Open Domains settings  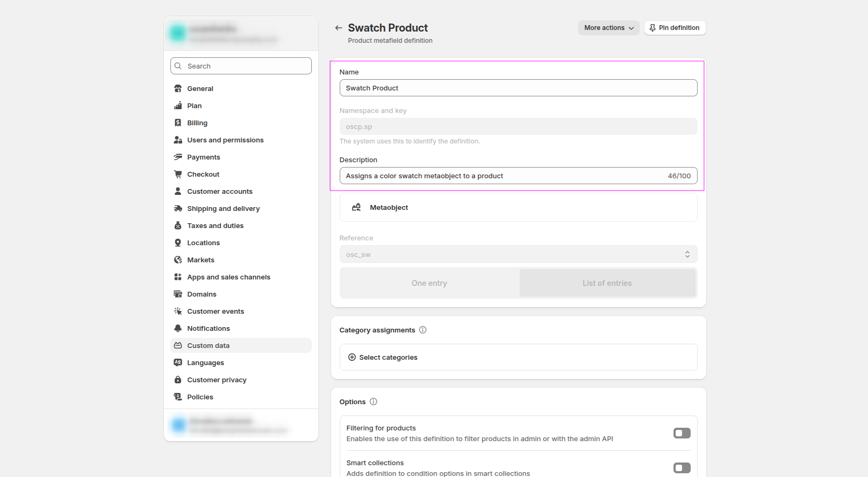pos(241,294)
